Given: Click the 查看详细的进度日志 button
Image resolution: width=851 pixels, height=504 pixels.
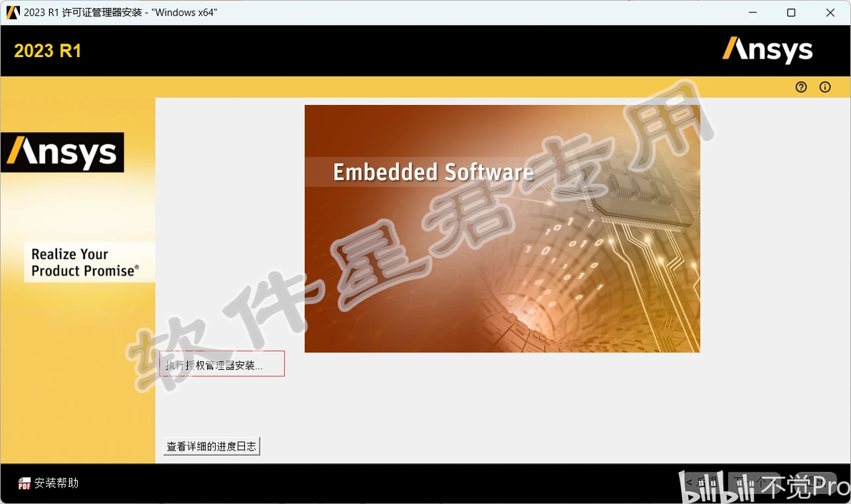Looking at the screenshot, I should click(x=211, y=446).
